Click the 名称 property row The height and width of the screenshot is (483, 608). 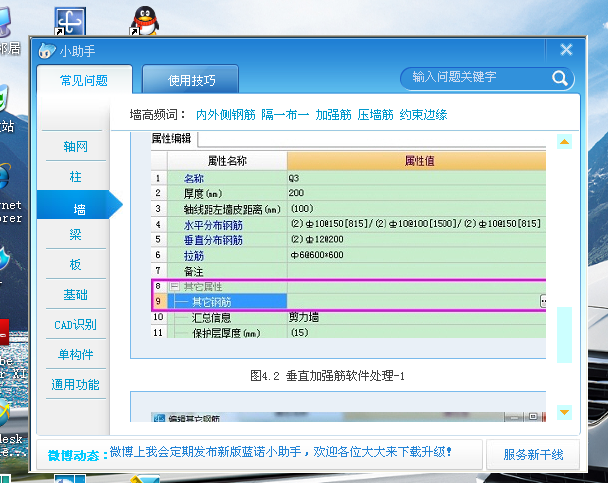349,178
